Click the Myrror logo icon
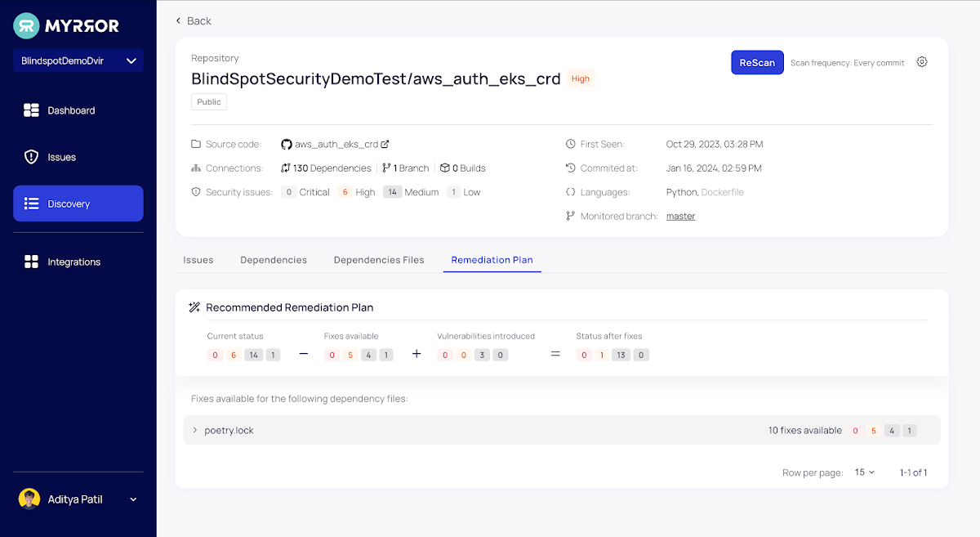This screenshot has width=980, height=537. coord(26,25)
